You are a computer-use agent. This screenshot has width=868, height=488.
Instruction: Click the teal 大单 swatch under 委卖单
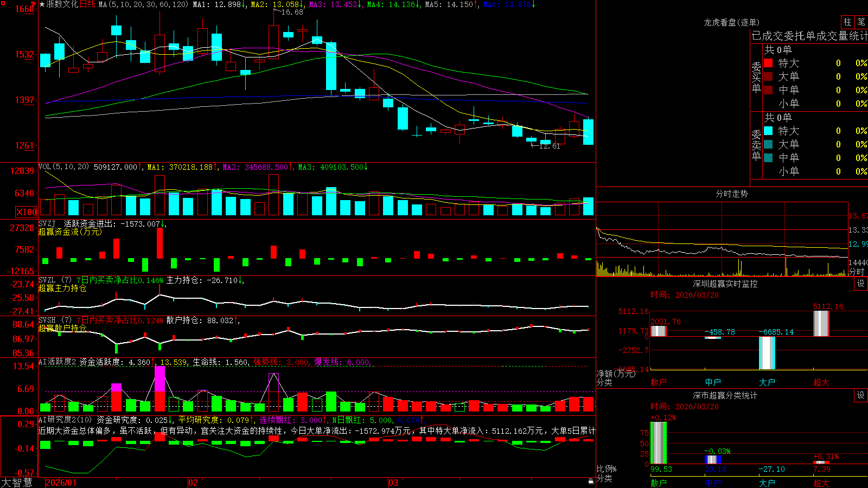click(x=768, y=144)
